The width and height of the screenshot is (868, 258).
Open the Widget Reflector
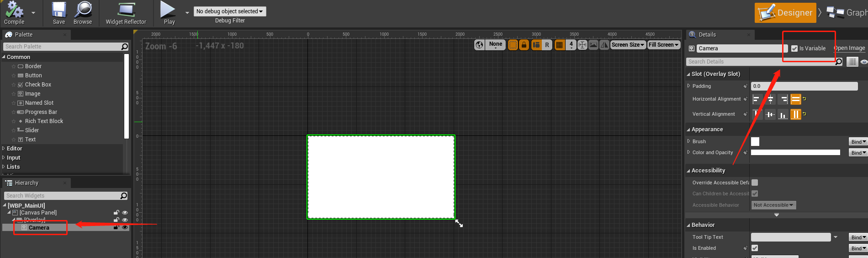coord(126,13)
